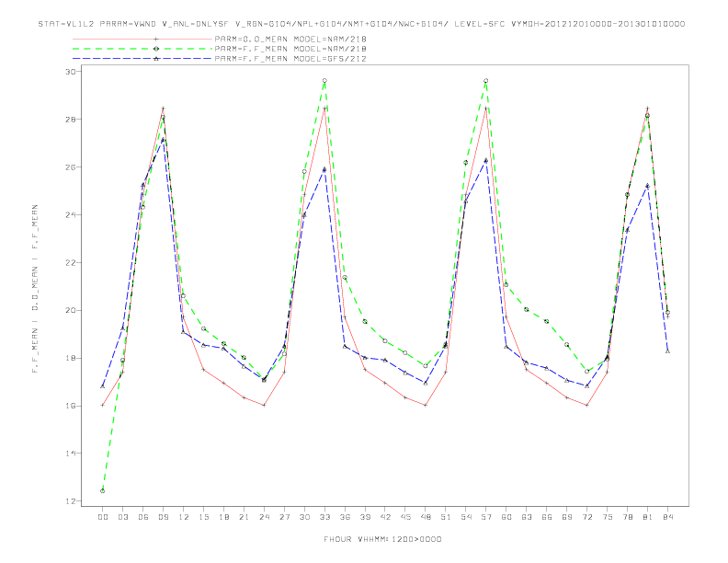The width and height of the screenshot is (728, 563).
Task: Click the x-axis forecast hour label 39
Action: [365, 517]
